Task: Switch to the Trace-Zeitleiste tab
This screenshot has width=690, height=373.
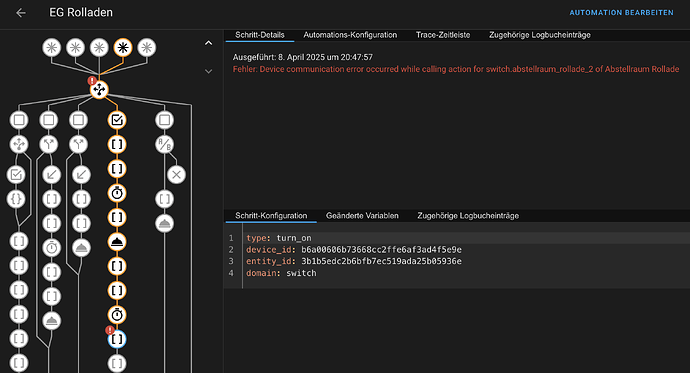Action: click(x=443, y=35)
